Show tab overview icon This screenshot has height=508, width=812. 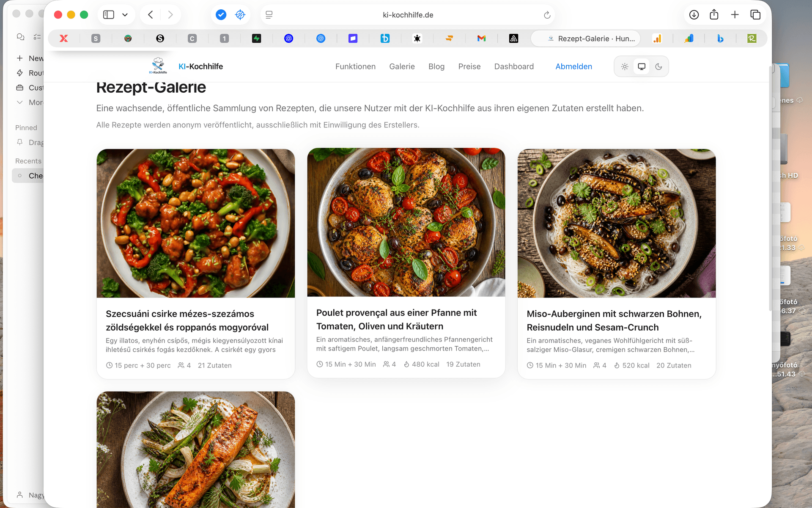755,15
